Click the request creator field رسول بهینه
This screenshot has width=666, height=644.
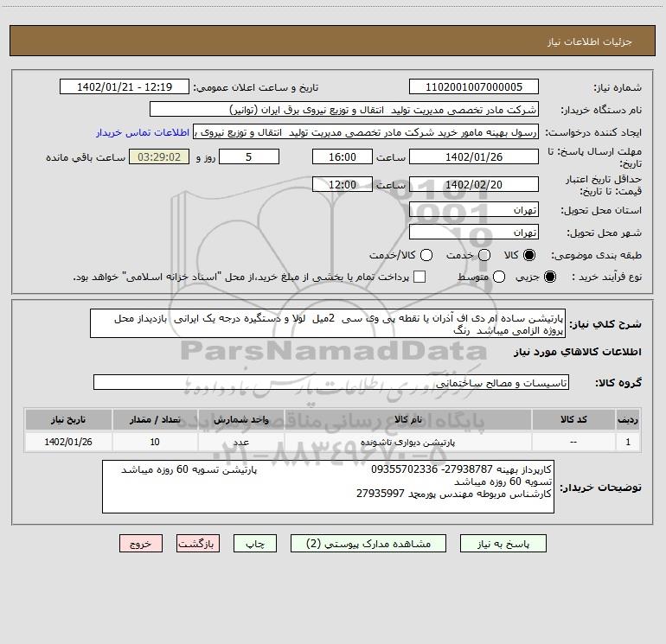click(x=366, y=132)
